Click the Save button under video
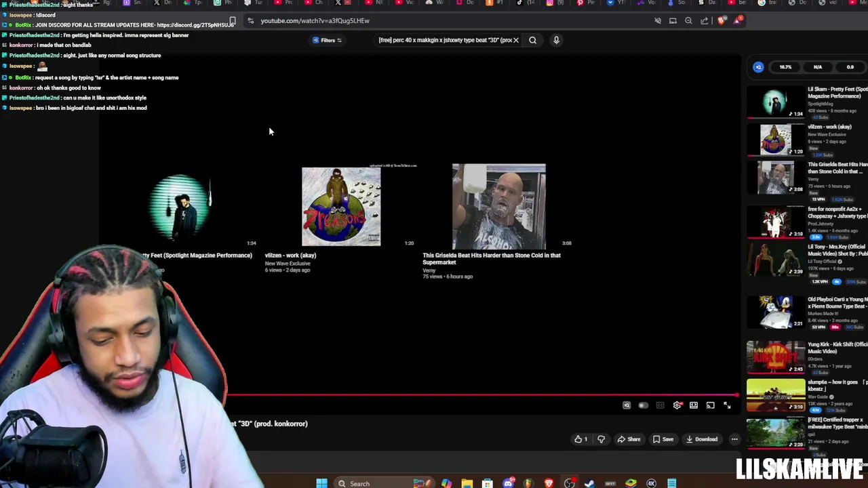Image resolution: width=868 pixels, height=488 pixels. pyautogui.click(x=663, y=439)
